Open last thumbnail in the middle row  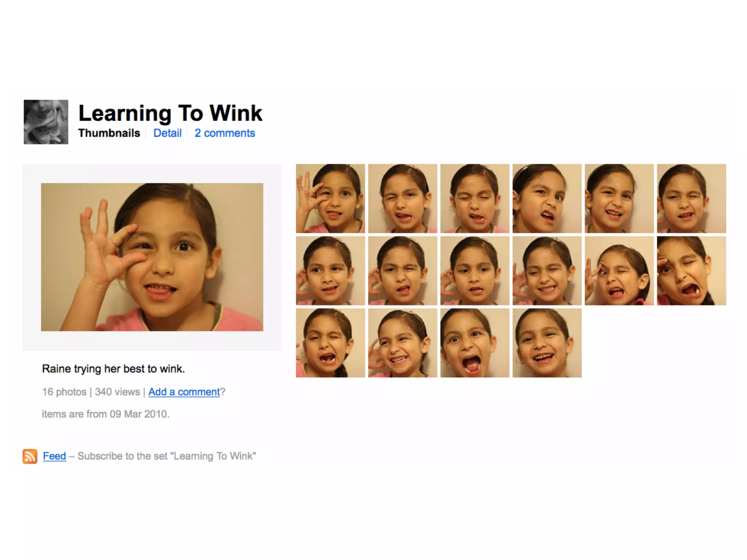[x=692, y=271]
